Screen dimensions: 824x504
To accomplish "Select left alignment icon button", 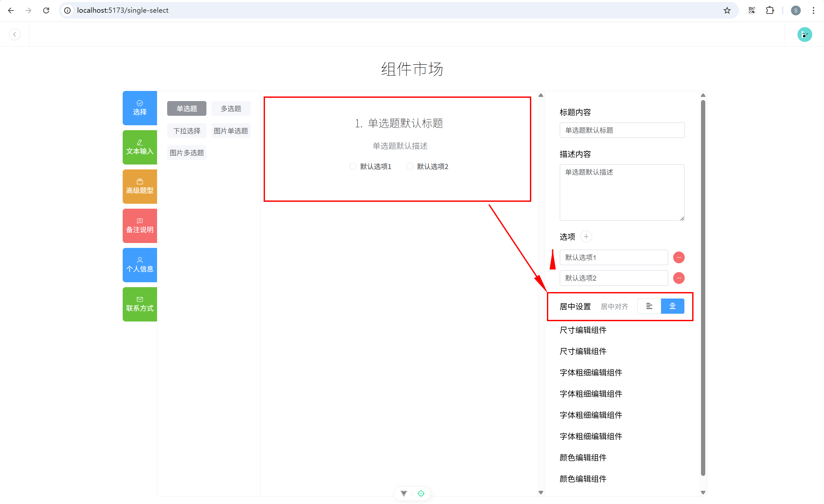I will (x=649, y=306).
